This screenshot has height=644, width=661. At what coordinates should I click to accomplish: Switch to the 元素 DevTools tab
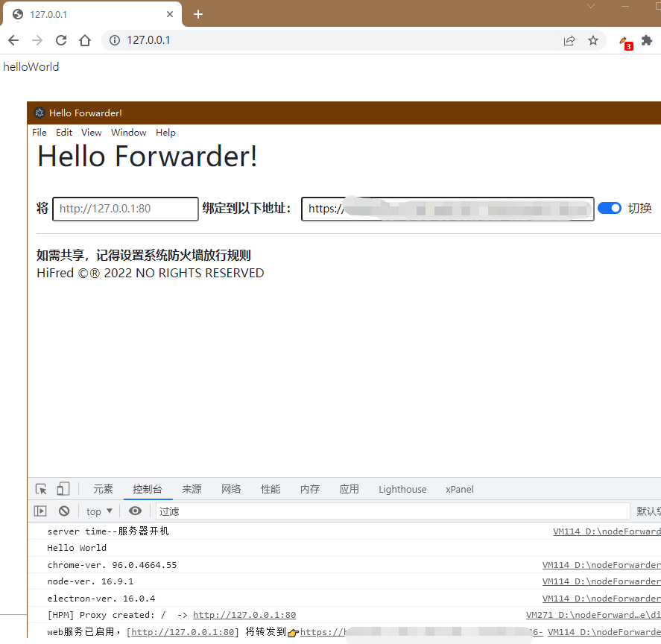pos(104,489)
